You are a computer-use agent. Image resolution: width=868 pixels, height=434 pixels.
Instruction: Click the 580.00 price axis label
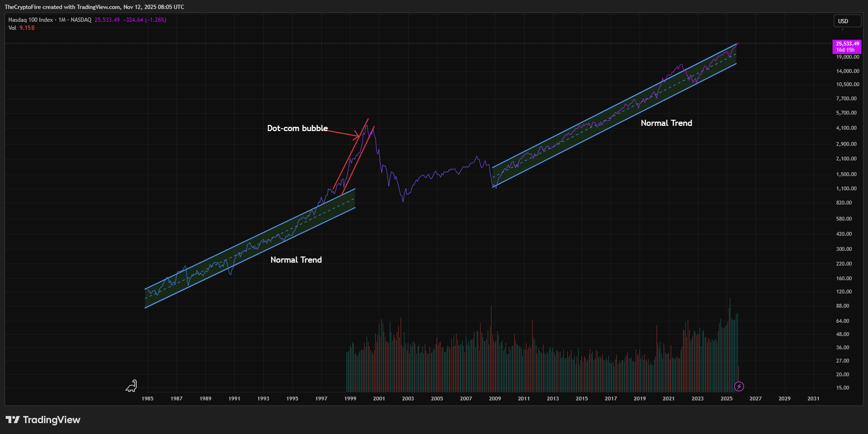tap(844, 219)
